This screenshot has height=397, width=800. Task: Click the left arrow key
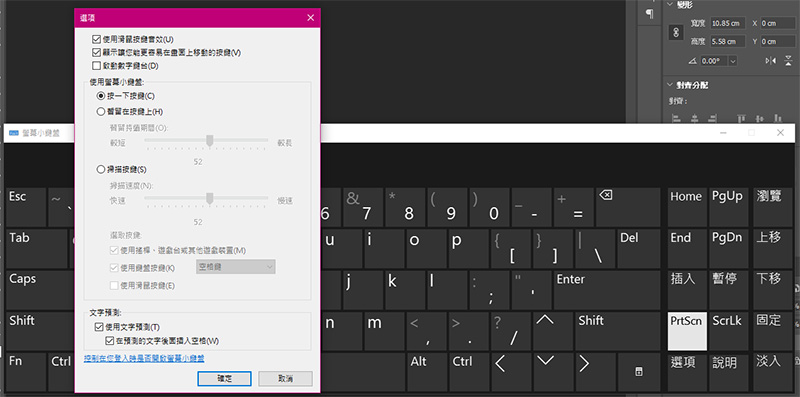coord(511,373)
